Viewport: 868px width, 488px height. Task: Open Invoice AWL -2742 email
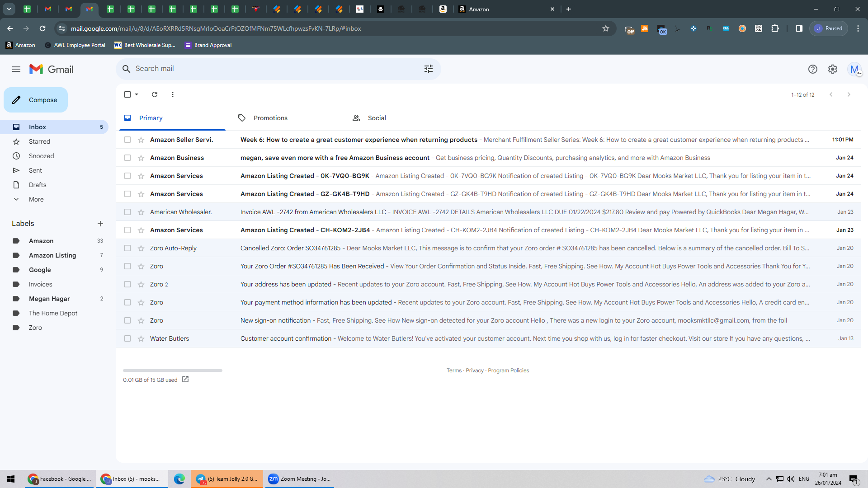488,212
